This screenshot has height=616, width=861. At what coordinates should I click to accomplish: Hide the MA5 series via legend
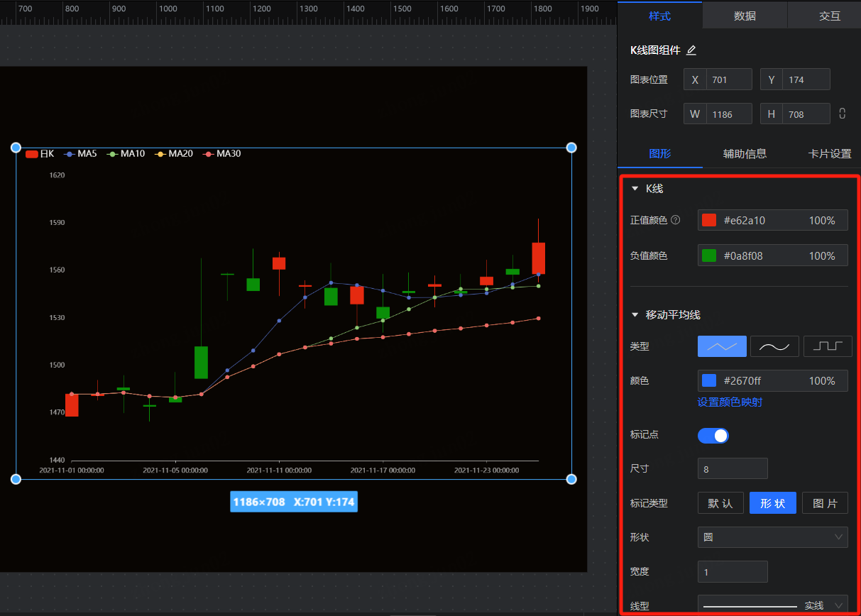(80, 153)
